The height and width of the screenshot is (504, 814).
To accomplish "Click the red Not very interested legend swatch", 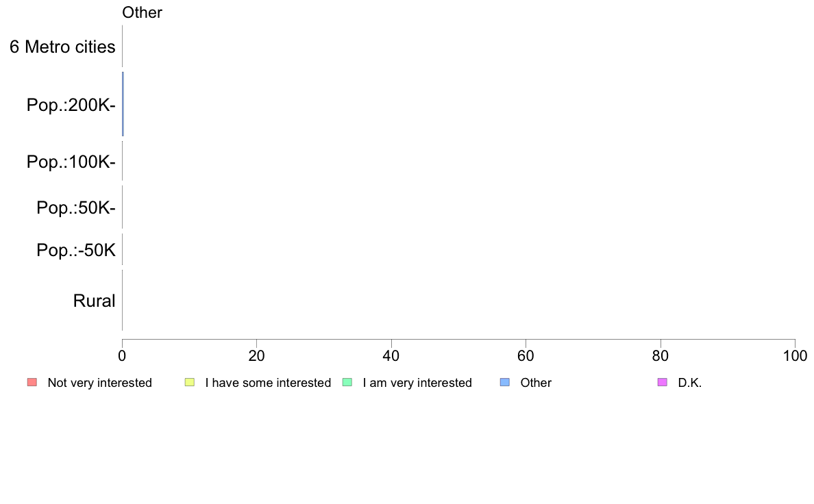I will coord(32,382).
